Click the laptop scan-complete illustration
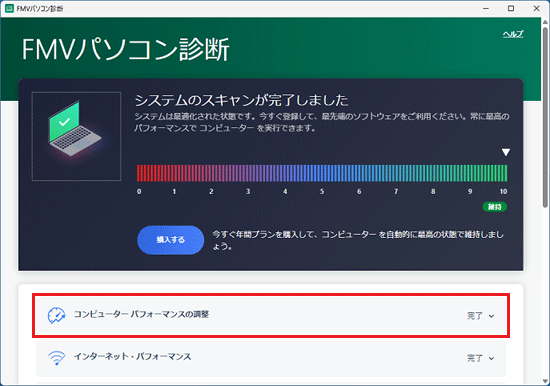The height and width of the screenshot is (386, 550). [76, 136]
